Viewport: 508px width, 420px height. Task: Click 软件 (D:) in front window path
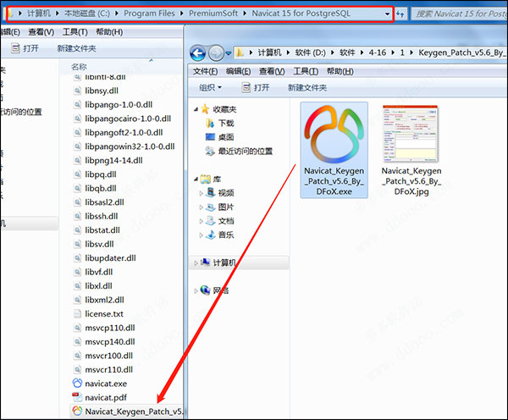(310, 52)
